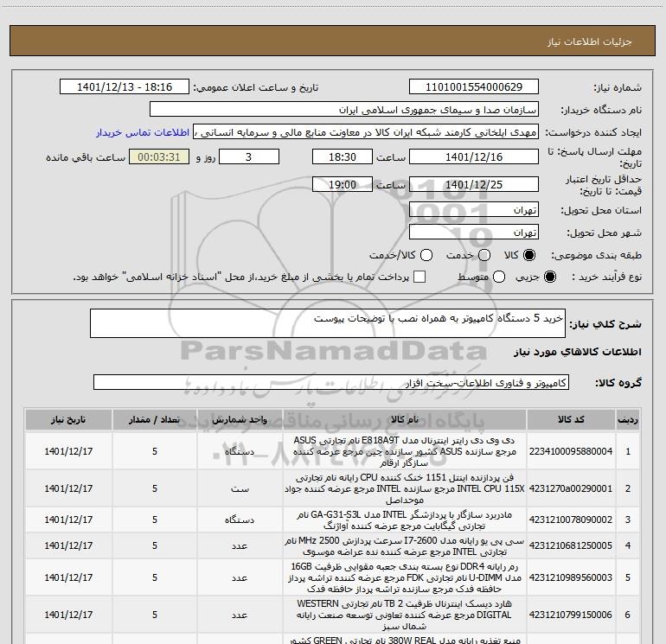Click the deadline time 18:30 field
Viewport: 666px width, 644px height.
pyautogui.click(x=343, y=157)
